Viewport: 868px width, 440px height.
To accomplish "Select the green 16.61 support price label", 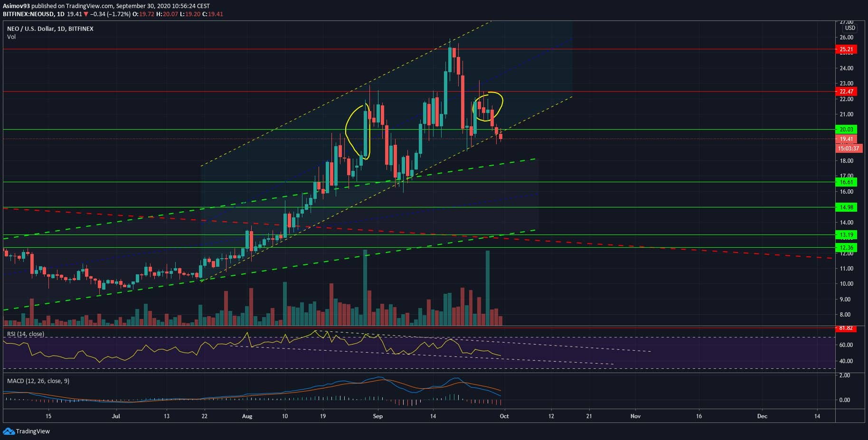I will pyautogui.click(x=846, y=182).
